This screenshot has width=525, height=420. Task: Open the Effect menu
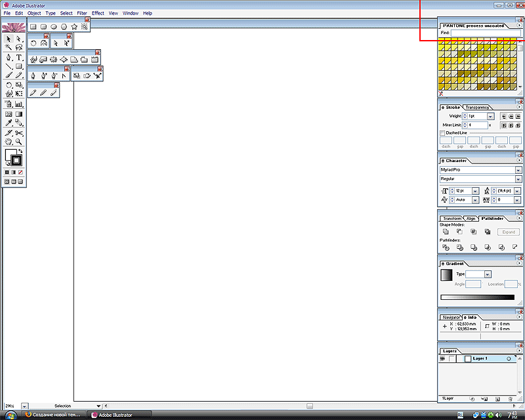coord(98,13)
